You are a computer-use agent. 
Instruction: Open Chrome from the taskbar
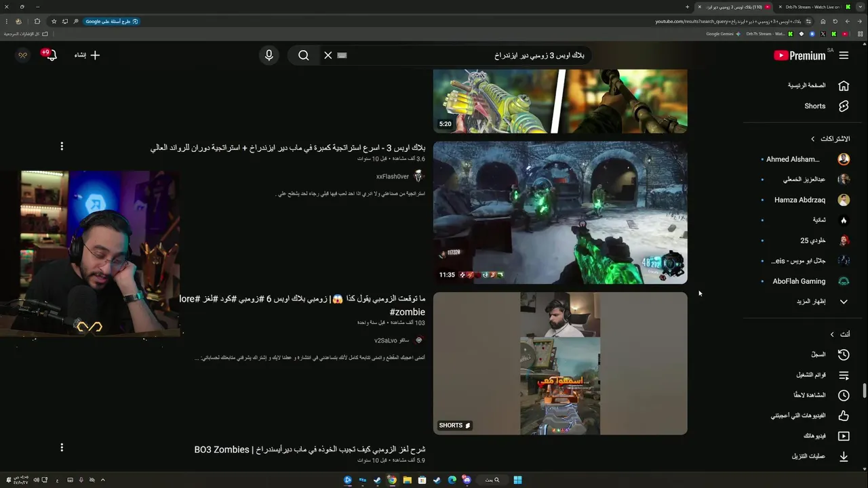pos(392,480)
